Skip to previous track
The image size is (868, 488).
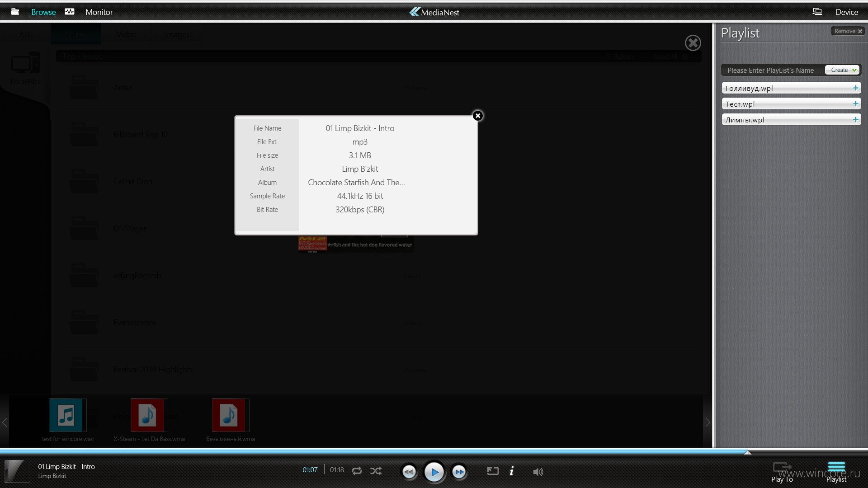click(409, 472)
